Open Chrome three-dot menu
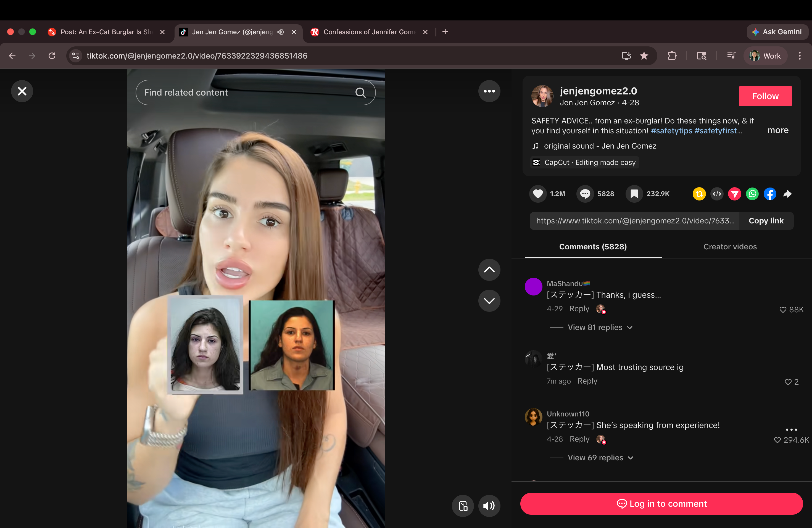Image resolution: width=812 pixels, height=528 pixels. pyautogui.click(x=799, y=56)
